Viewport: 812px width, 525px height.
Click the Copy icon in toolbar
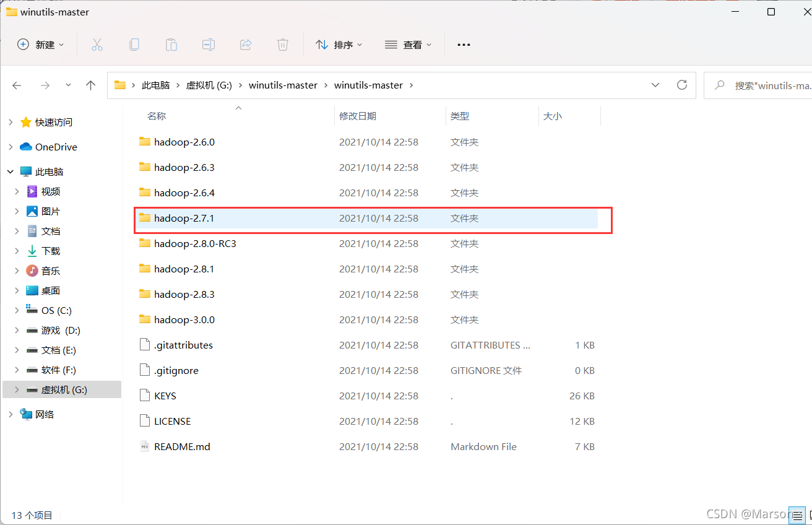(134, 45)
